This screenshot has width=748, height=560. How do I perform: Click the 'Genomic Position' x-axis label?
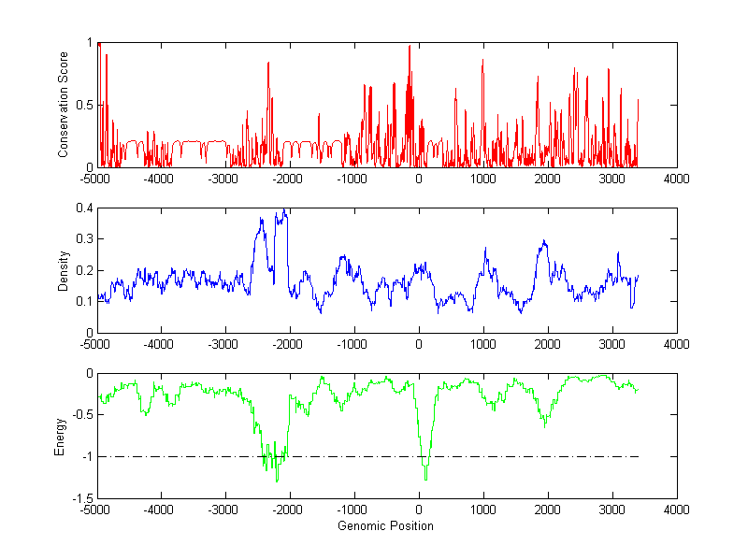386,525
